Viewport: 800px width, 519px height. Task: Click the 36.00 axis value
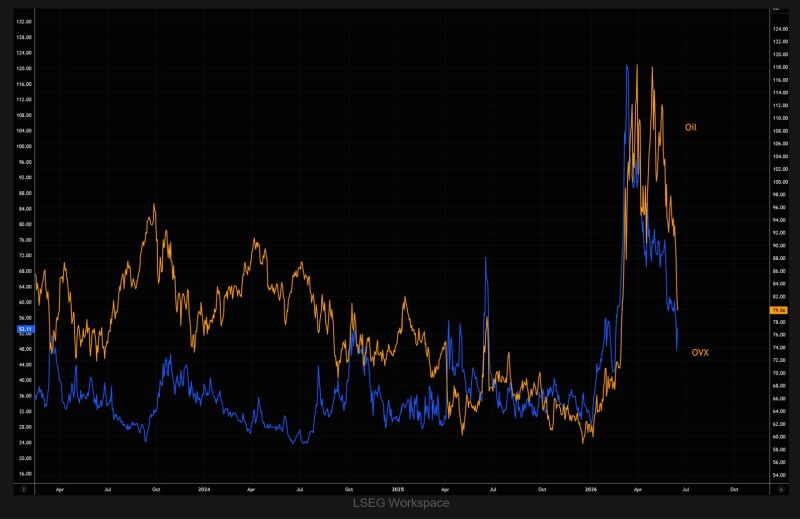click(x=24, y=396)
